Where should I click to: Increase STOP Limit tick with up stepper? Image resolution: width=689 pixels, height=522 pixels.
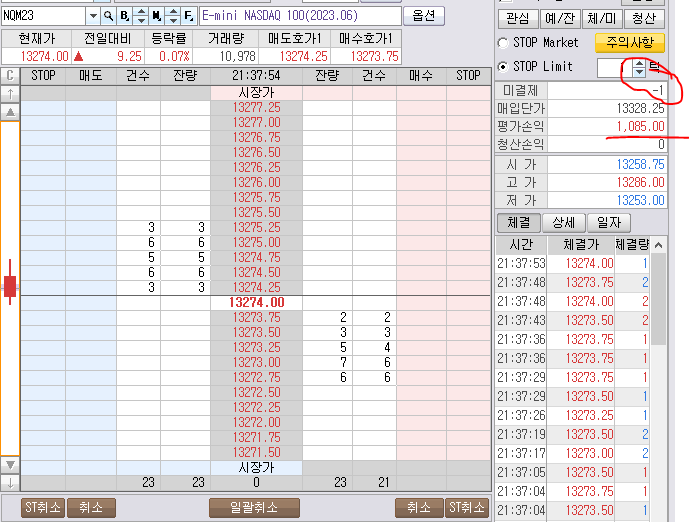(639, 63)
